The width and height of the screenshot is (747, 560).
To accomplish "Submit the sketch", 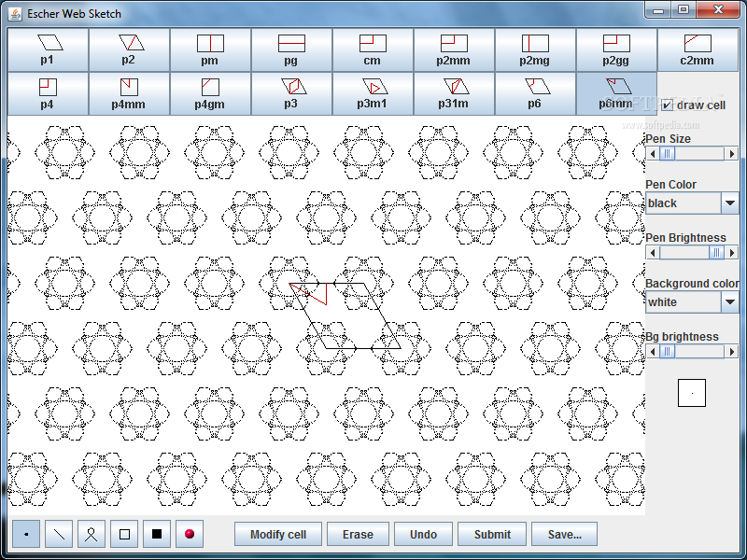I will point(492,534).
